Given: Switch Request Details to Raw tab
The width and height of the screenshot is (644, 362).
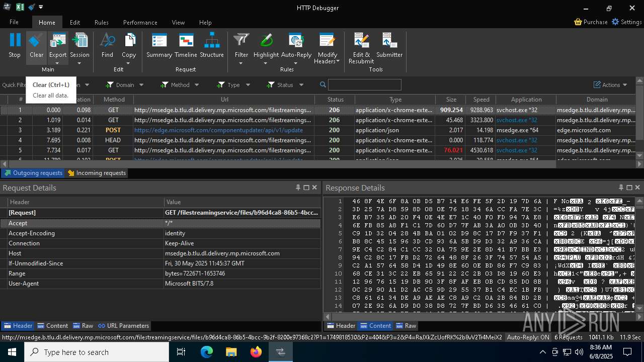Looking at the screenshot, I should [x=83, y=326].
